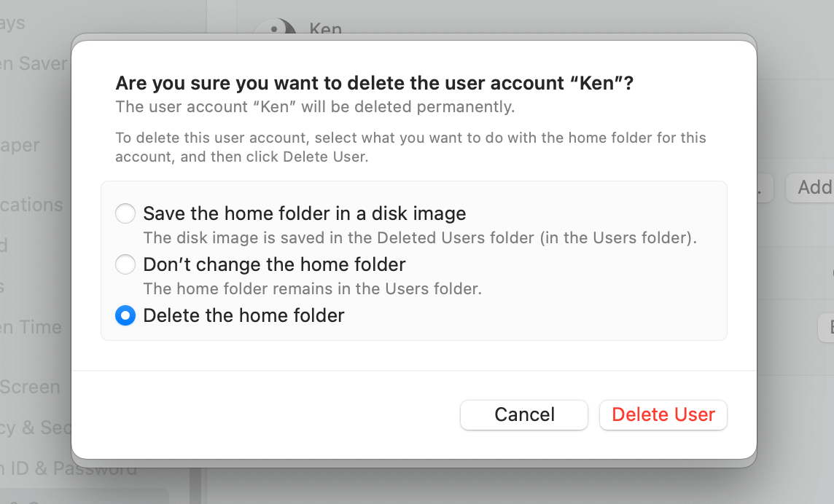Image resolution: width=834 pixels, height=504 pixels.
Task: Select "Delete the home folder" option
Action: [125, 315]
